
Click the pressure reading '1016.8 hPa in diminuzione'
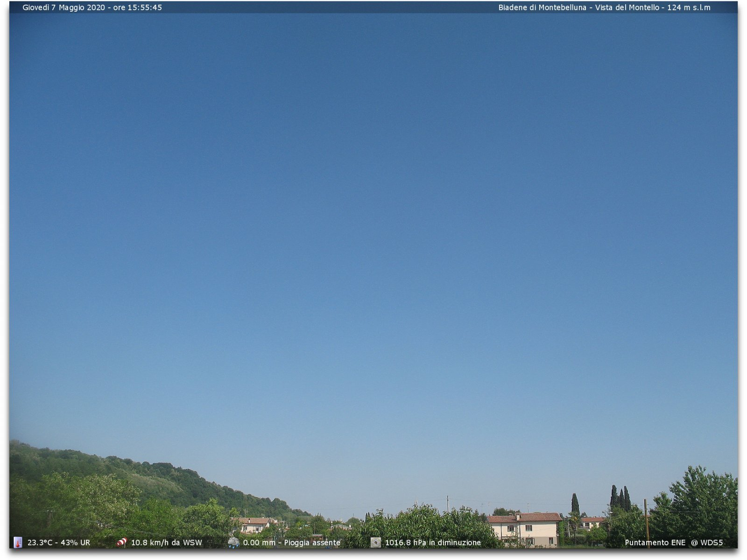pos(433,543)
